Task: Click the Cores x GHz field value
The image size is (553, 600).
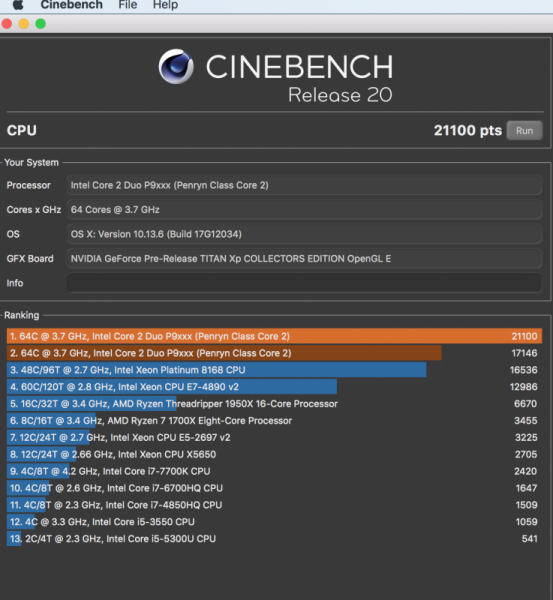Action: click(x=304, y=210)
